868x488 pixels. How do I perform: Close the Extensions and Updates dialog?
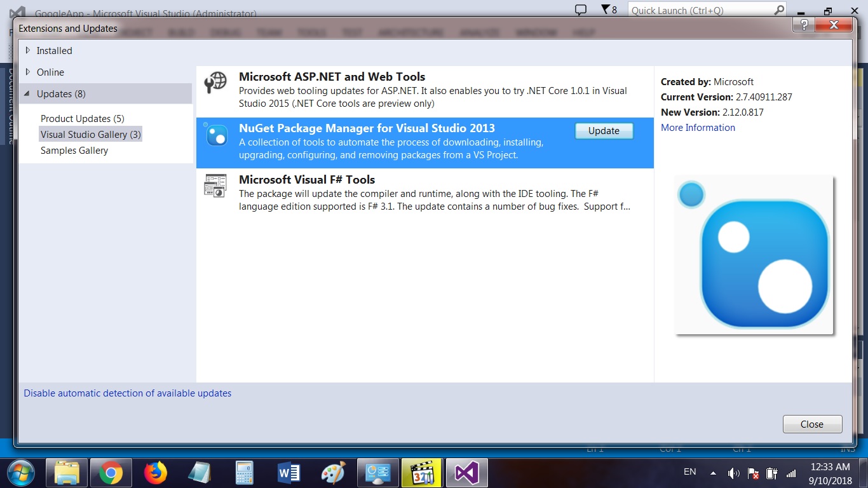(x=812, y=424)
